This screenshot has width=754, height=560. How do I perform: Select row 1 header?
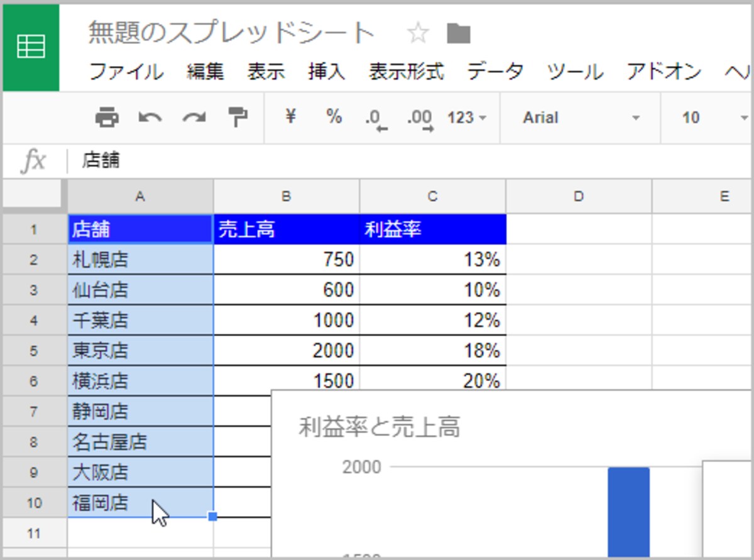(x=33, y=229)
